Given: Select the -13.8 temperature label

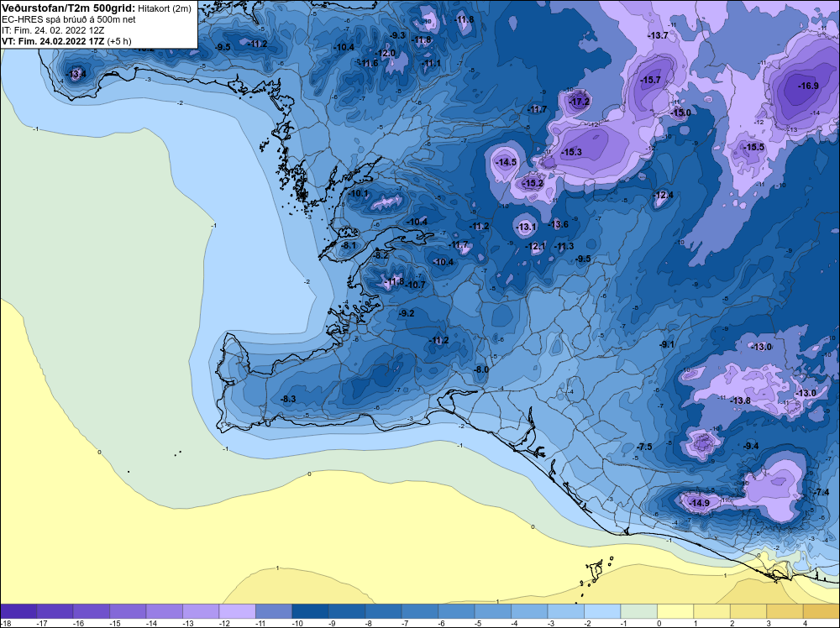Looking at the screenshot, I should point(740,400).
